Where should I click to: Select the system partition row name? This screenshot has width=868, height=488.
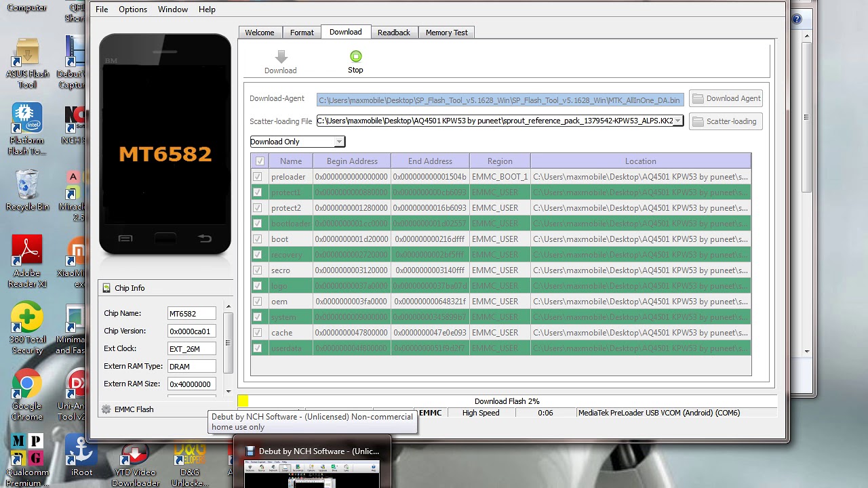pos(283,317)
